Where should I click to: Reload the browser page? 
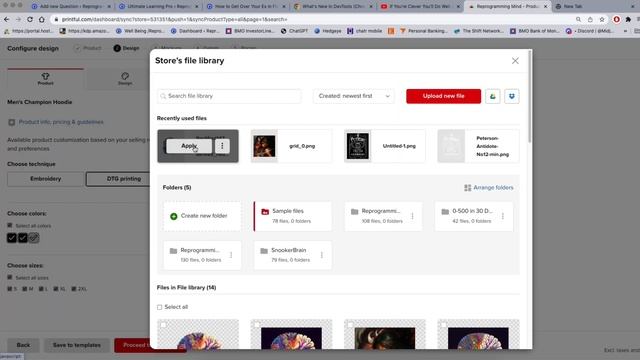tap(30, 19)
